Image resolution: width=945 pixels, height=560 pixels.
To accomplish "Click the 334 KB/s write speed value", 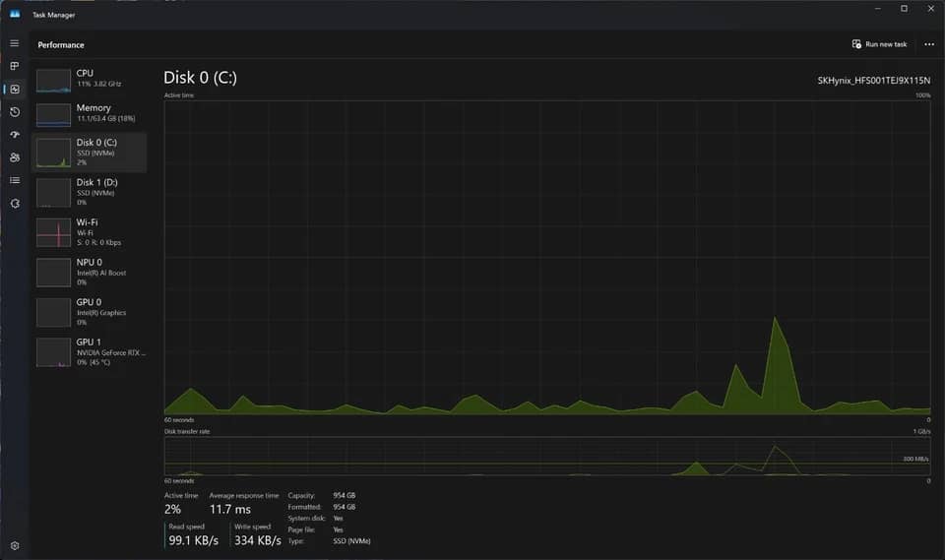I will (x=258, y=540).
